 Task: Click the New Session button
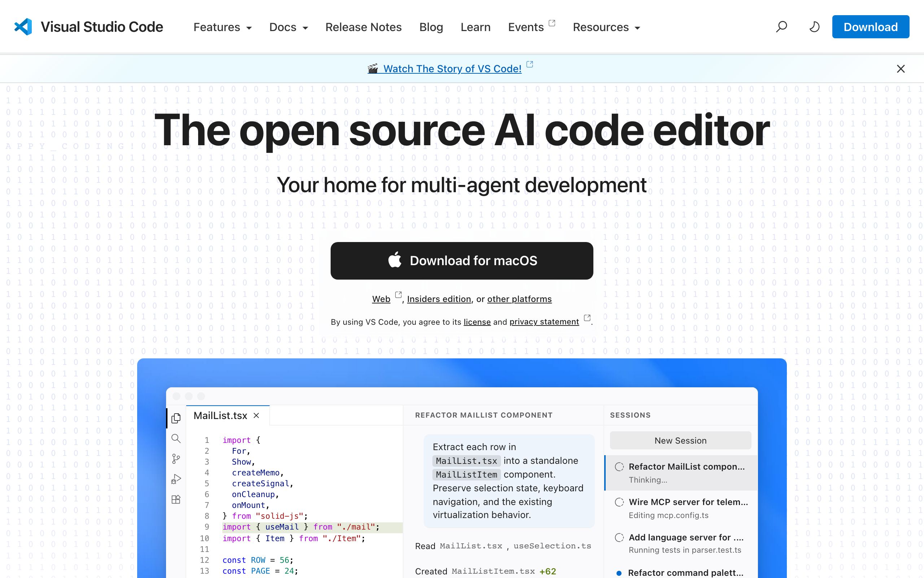point(680,440)
